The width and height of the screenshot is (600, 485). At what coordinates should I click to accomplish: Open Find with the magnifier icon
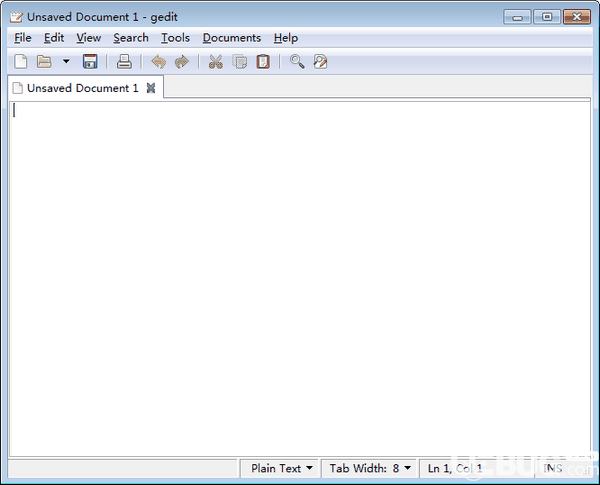(297, 62)
